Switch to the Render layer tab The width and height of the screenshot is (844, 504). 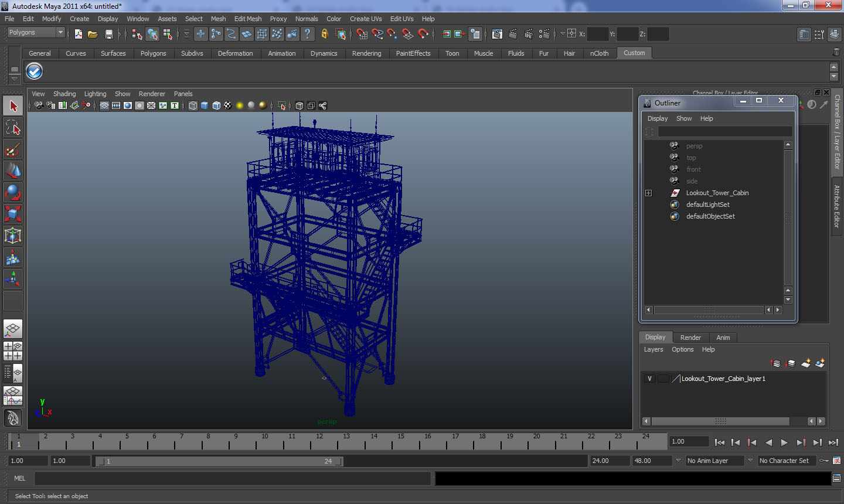(x=690, y=338)
